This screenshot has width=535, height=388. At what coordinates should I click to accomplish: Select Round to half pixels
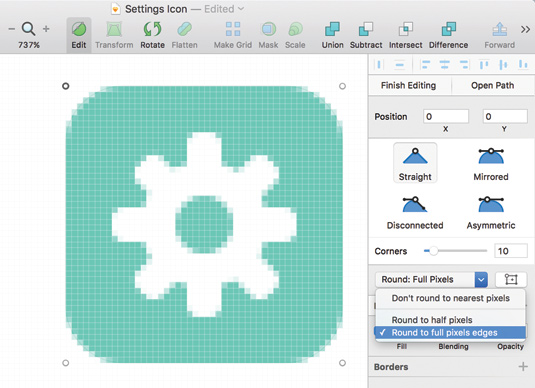(450, 320)
